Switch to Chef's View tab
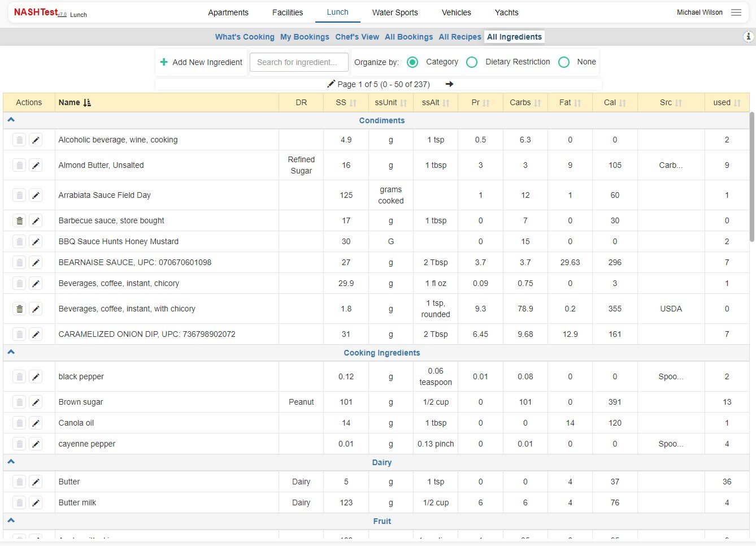 357,37
